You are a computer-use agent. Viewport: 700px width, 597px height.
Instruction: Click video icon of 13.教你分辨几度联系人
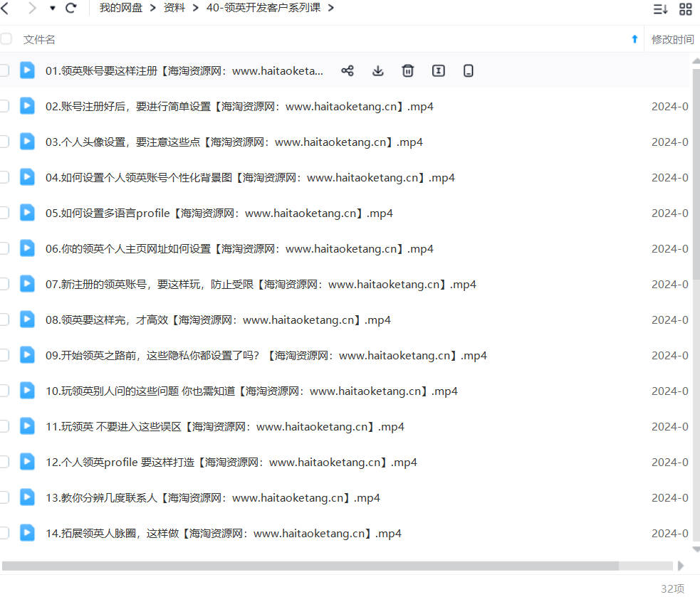click(27, 497)
